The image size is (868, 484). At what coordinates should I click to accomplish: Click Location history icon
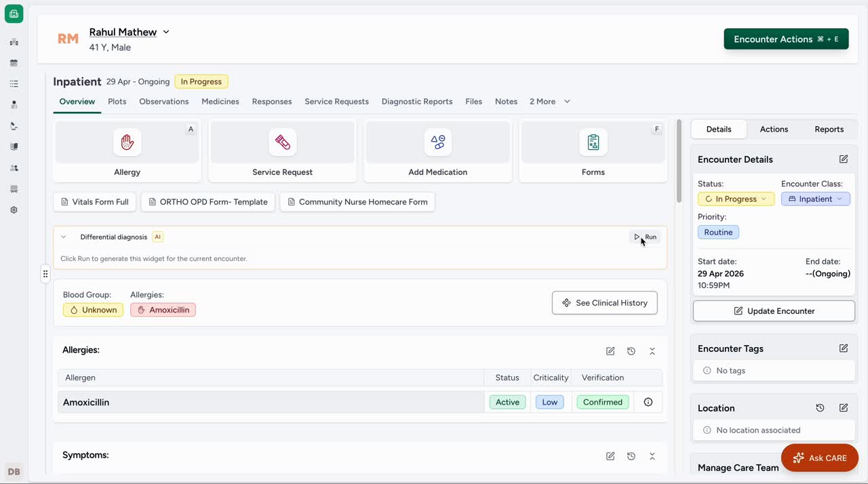pos(820,408)
